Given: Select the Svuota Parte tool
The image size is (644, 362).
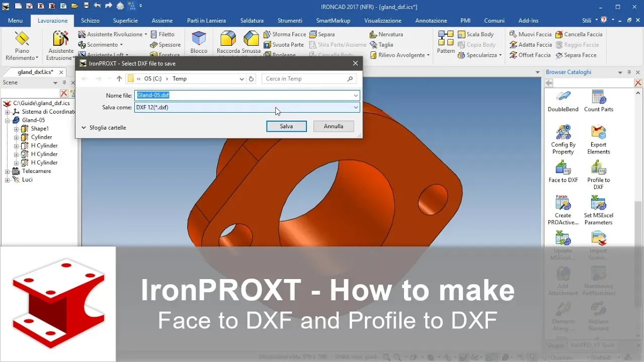Looking at the screenshot, I should tap(284, 45).
